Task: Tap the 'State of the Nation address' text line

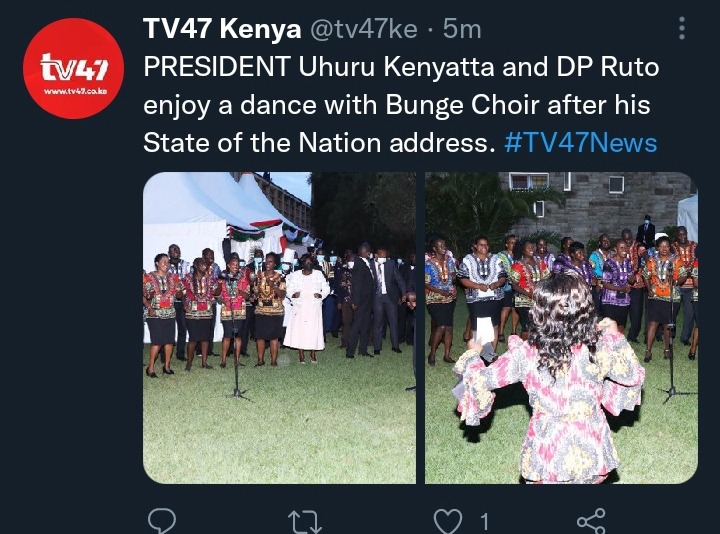Action: pos(318,143)
